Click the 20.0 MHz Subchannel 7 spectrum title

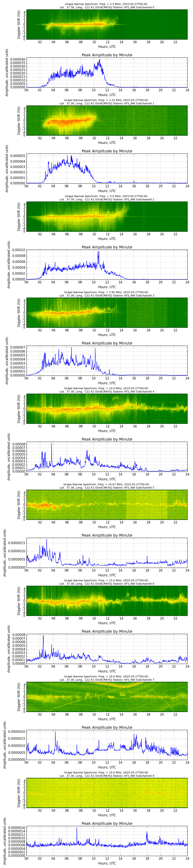click(107, 678)
